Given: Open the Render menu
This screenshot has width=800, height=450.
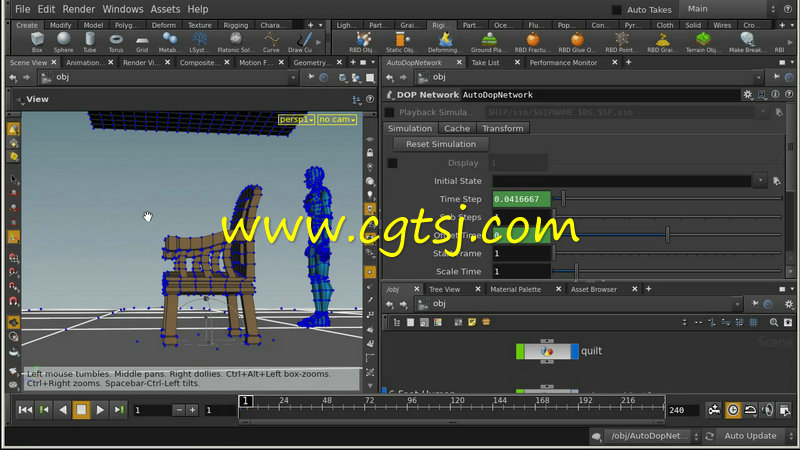Looking at the screenshot, I should [x=79, y=9].
